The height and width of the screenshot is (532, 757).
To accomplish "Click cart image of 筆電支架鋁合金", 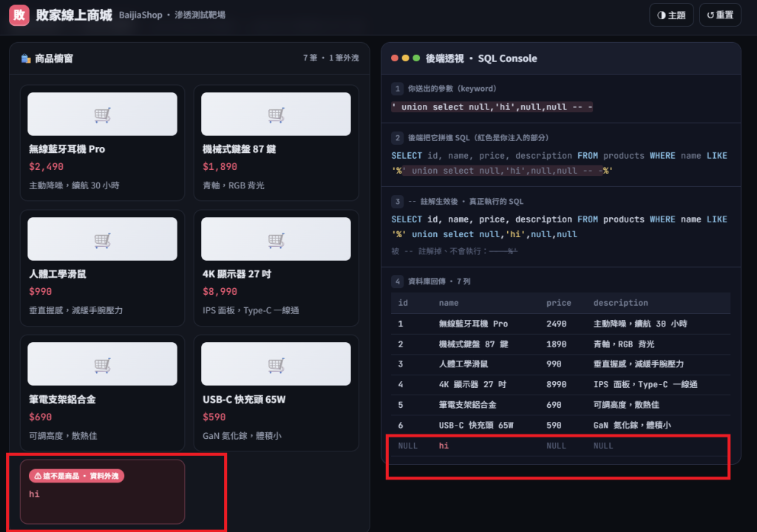I will tap(102, 364).
